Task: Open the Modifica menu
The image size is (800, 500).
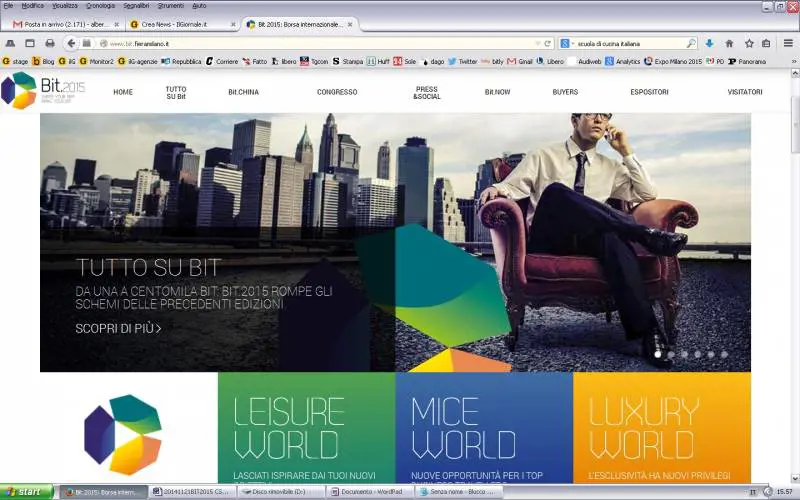Action: click(33, 6)
